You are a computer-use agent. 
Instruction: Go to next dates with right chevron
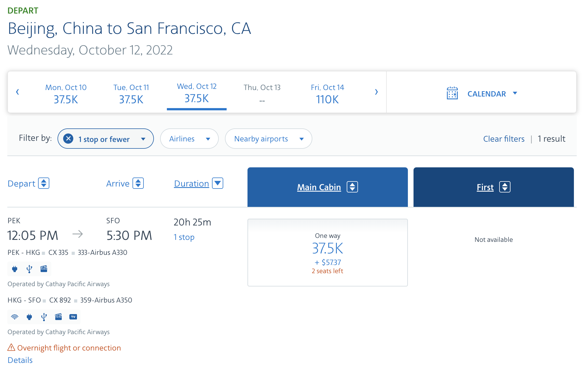coord(376,92)
